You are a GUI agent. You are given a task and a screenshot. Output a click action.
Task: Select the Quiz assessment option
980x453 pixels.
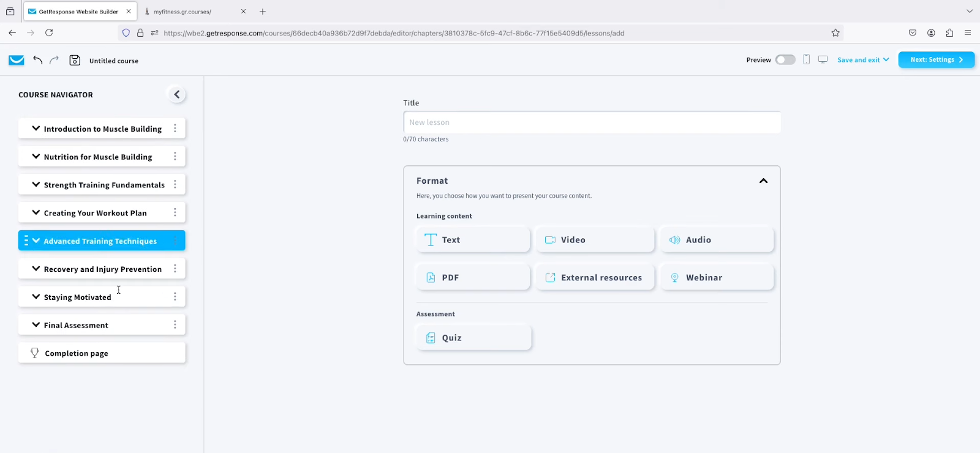coord(473,338)
